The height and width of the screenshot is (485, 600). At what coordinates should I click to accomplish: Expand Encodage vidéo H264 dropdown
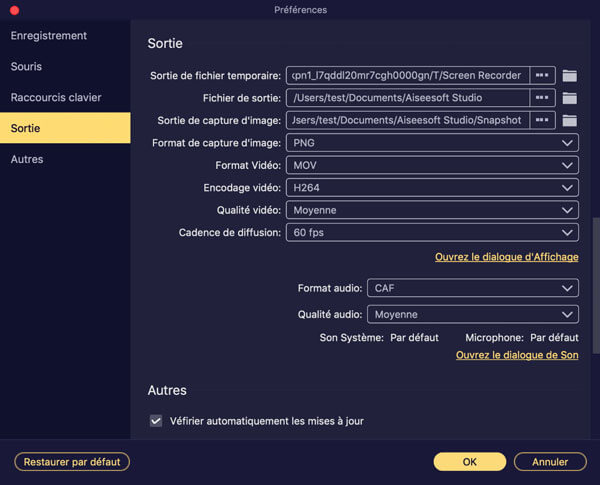(432, 188)
